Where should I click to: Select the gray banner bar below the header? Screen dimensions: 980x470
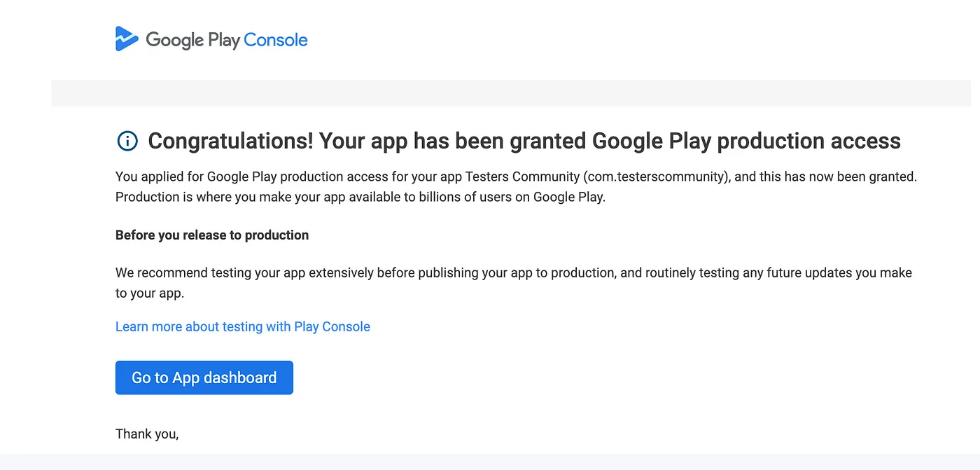click(511, 93)
